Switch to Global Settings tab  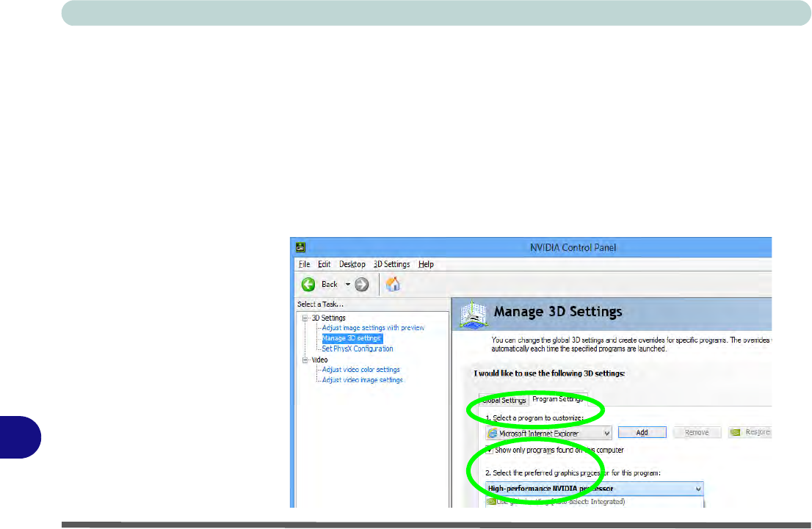coord(504,400)
